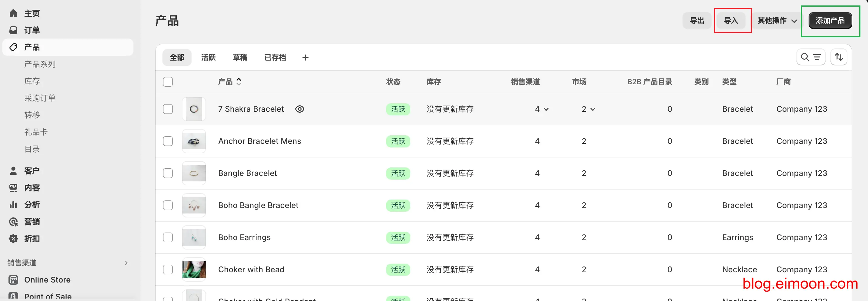Click the 主页 home icon in sidebar

click(13, 13)
